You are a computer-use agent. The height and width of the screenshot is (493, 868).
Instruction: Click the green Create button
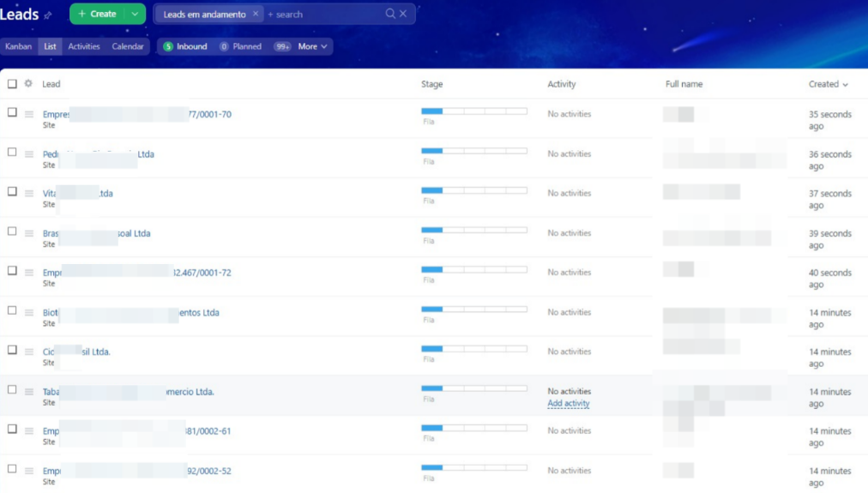pyautogui.click(x=98, y=14)
